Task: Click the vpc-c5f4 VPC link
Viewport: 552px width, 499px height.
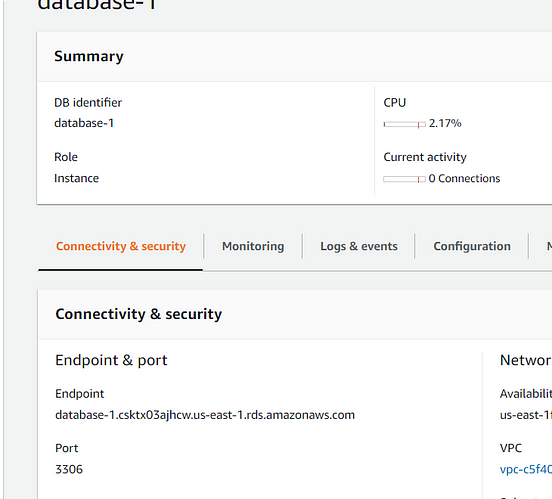Action: pos(526,469)
